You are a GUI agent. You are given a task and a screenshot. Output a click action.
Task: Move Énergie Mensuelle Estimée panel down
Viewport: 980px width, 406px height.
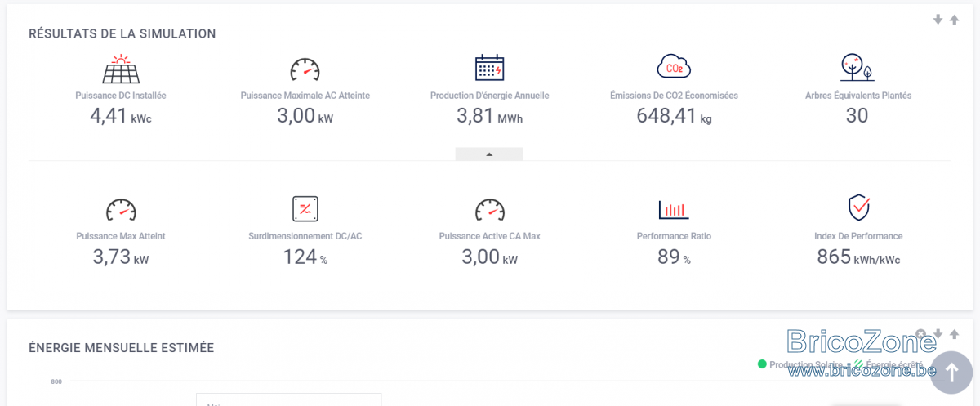point(938,334)
